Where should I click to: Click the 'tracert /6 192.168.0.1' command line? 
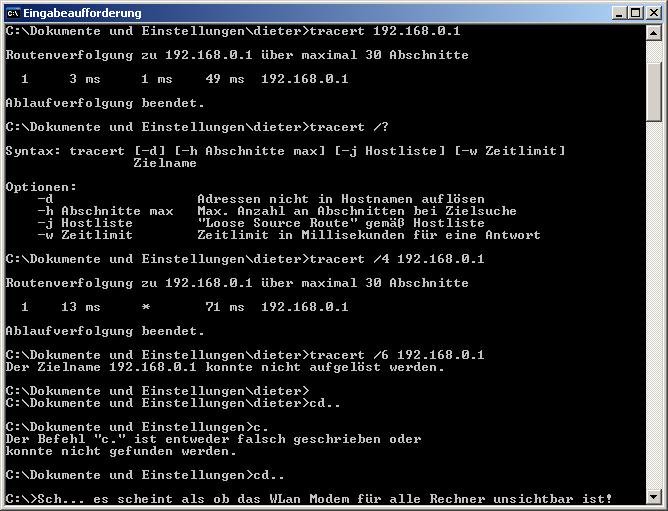(x=245, y=355)
